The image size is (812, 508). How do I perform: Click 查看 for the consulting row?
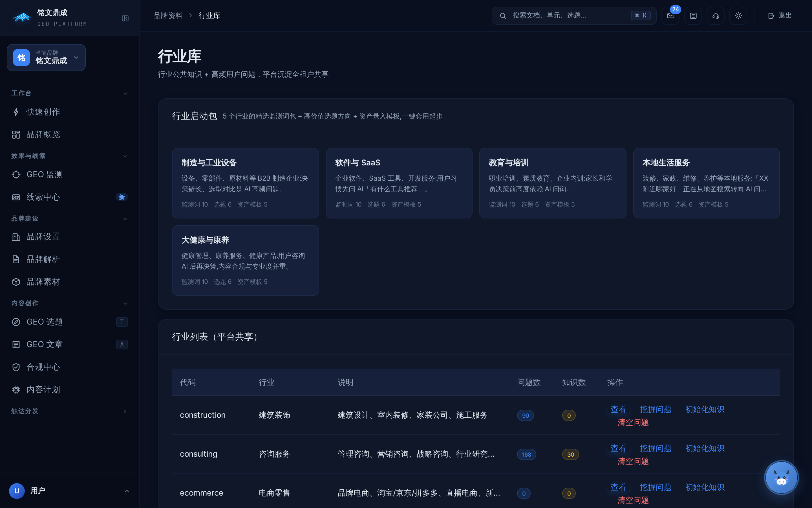[618, 448]
